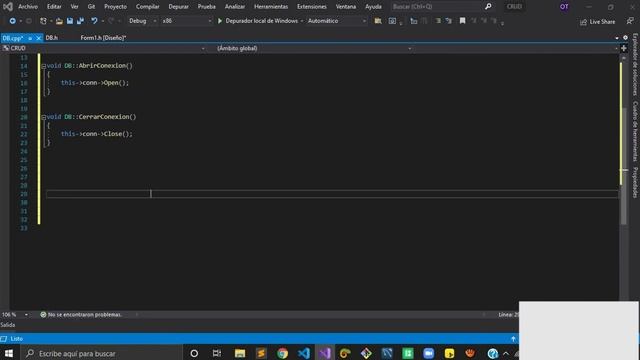This screenshot has width=640, height=360.
Task: Open the Git menu
Action: point(91,7)
